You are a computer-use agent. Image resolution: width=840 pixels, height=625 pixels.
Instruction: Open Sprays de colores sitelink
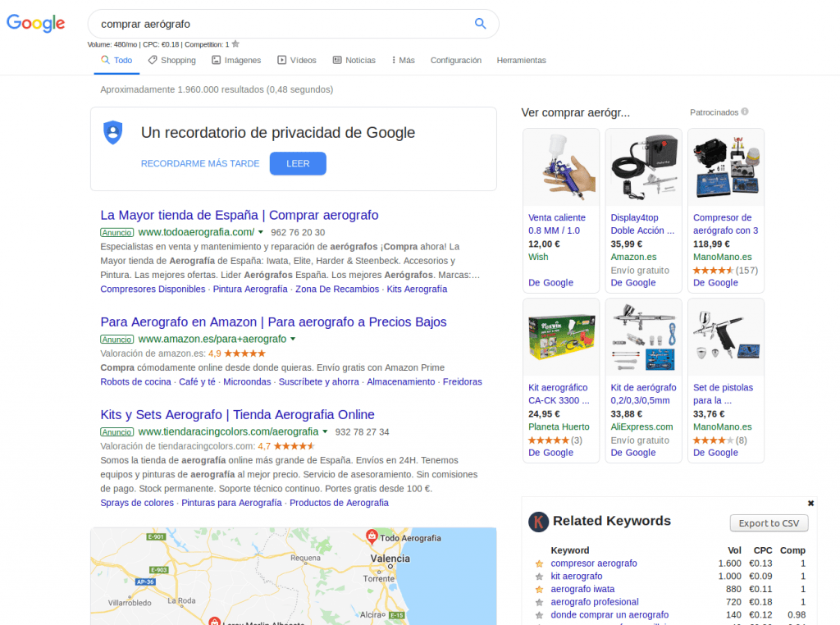pyautogui.click(x=137, y=502)
